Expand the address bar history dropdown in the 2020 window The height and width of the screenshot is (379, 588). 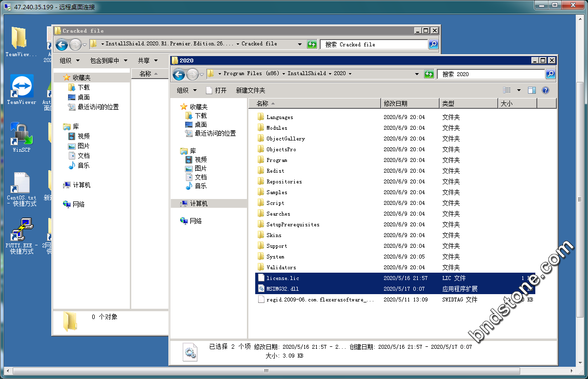click(x=417, y=74)
